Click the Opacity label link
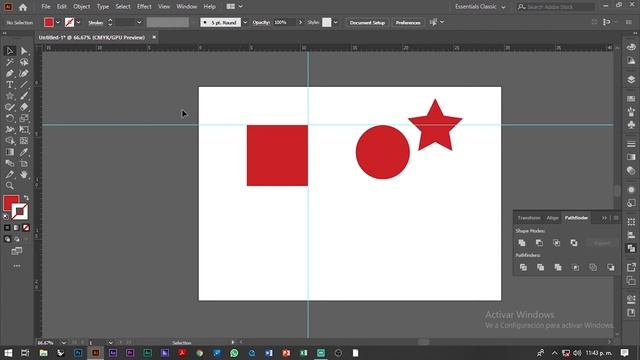This screenshot has width=640, height=360. pos(261,22)
